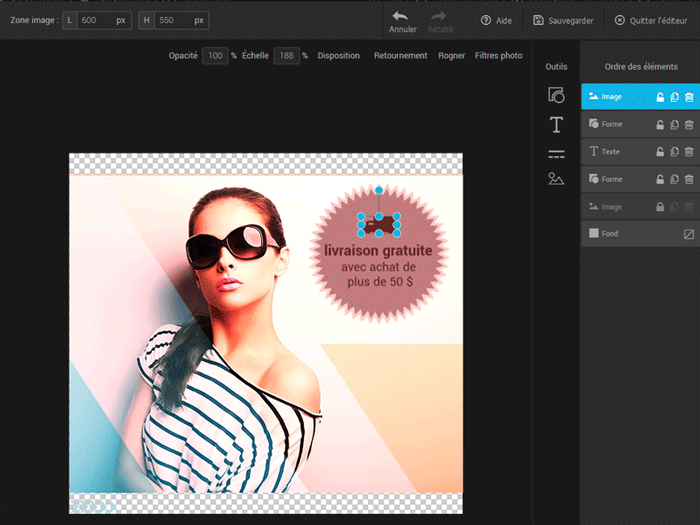The image size is (700, 525).
Task: Select the text tool in Outils
Action: [x=556, y=125]
